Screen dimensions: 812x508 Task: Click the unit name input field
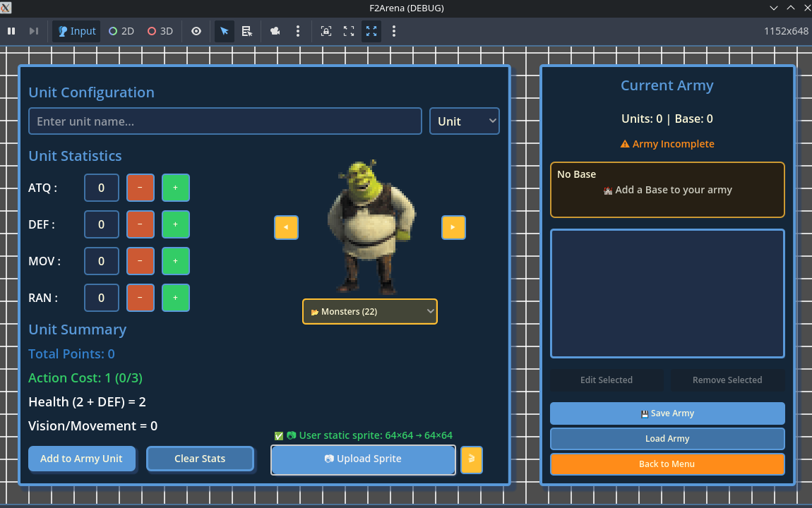point(225,121)
